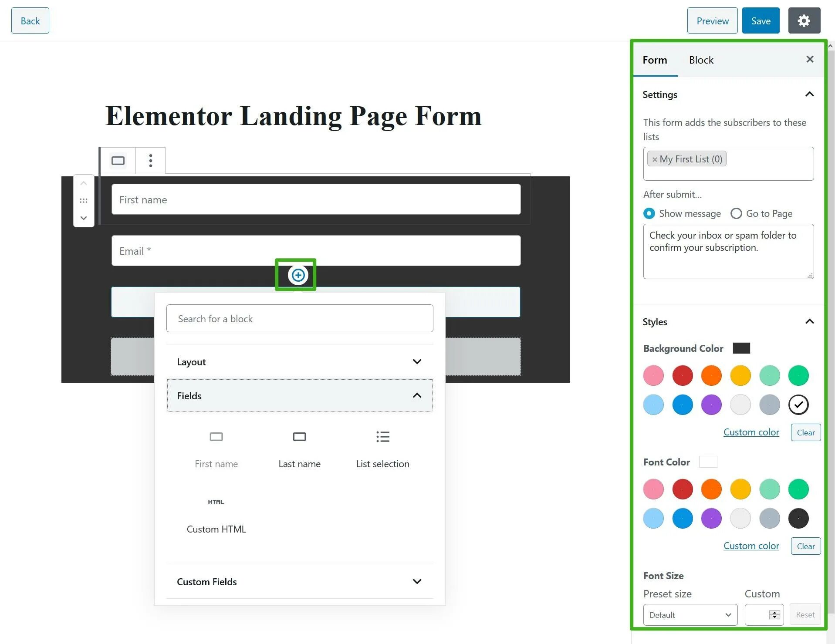This screenshot has height=644, width=835.
Task: Select the Show message radio option
Action: (x=649, y=213)
